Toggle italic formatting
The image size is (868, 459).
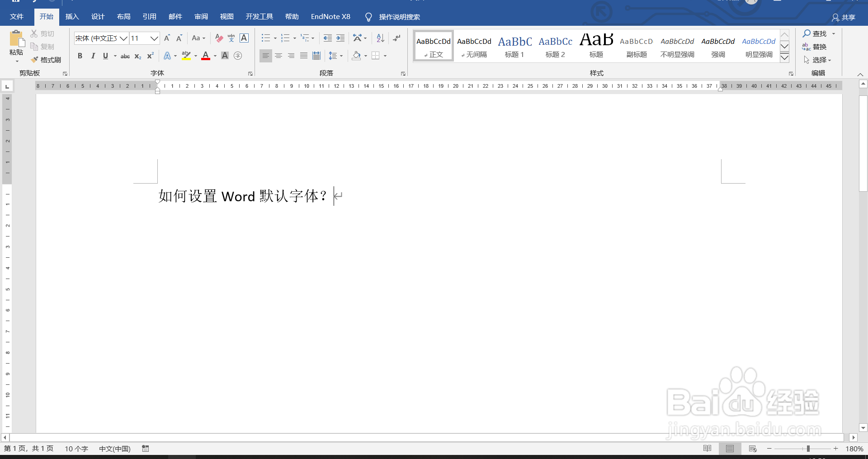pyautogui.click(x=93, y=56)
